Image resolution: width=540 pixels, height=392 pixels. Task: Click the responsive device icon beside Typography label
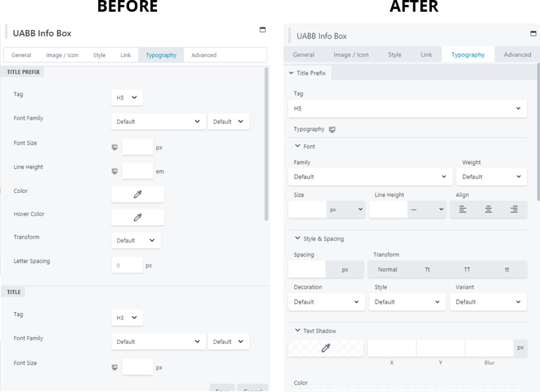pyautogui.click(x=332, y=130)
